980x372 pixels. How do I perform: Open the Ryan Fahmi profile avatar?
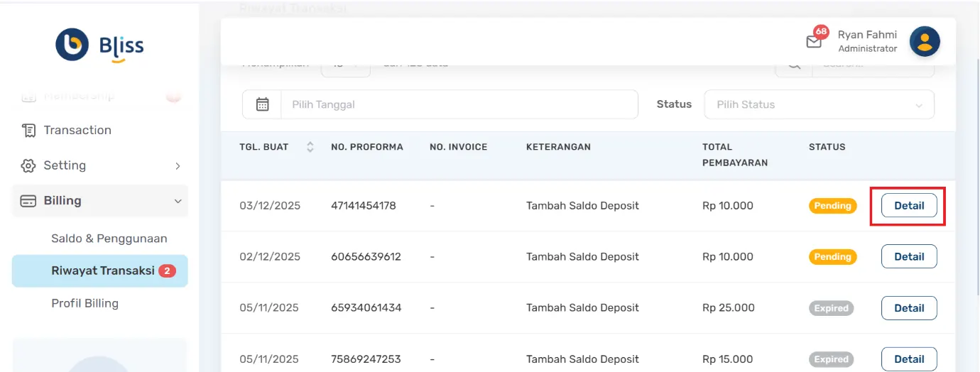pos(925,41)
